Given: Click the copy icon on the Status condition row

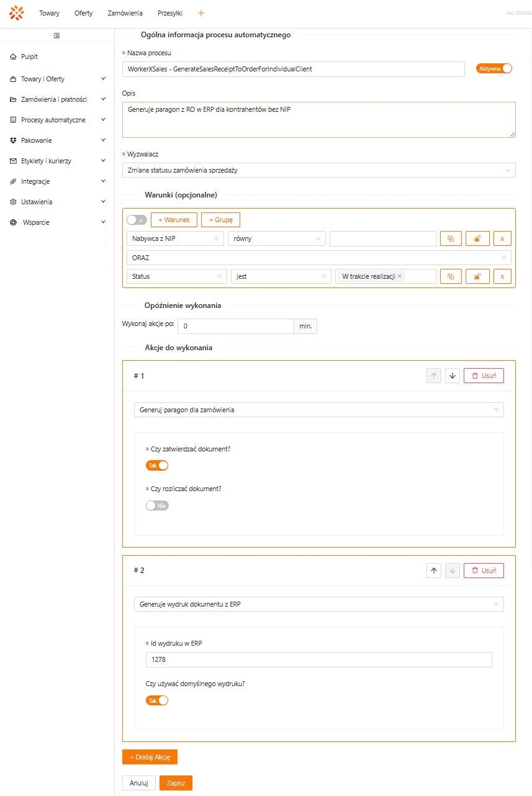Looking at the screenshot, I should pyautogui.click(x=451, y=276).
